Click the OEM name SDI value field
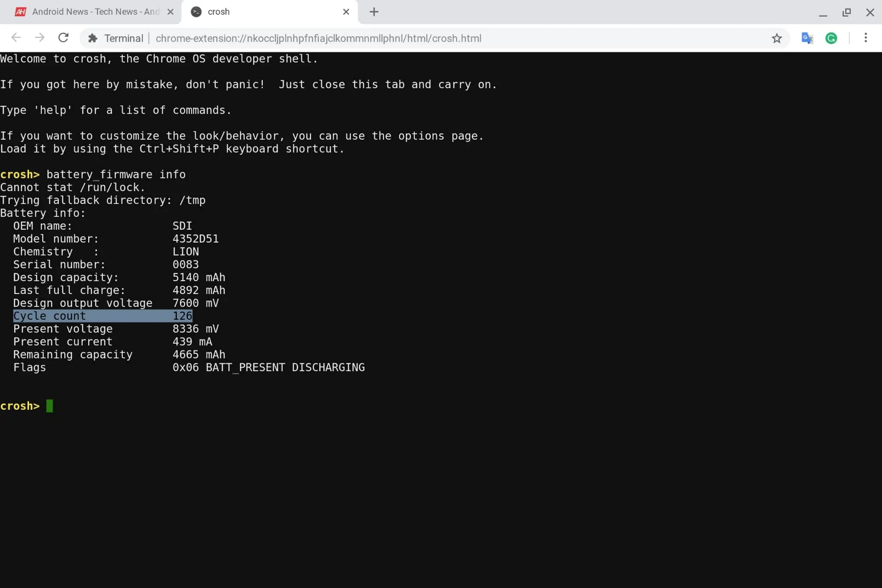This screenshot has height=588, width=882. (x=182, y=225)
